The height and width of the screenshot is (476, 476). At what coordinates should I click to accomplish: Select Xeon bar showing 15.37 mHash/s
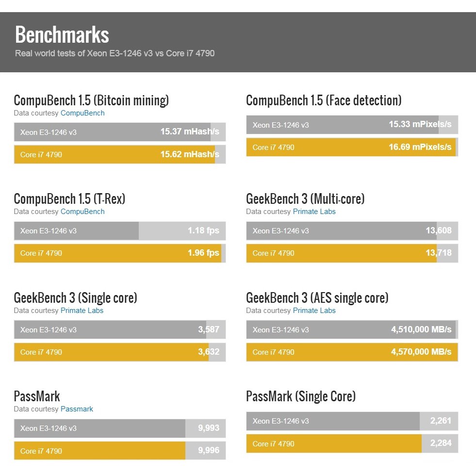[119, 132]
